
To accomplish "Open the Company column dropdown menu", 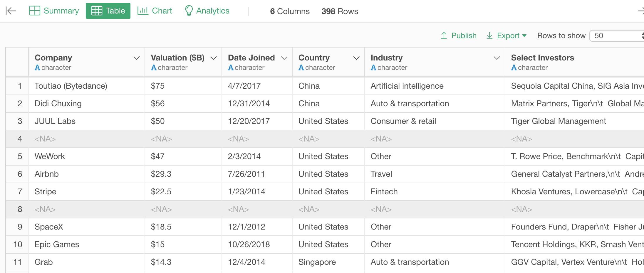I will 137,58.
